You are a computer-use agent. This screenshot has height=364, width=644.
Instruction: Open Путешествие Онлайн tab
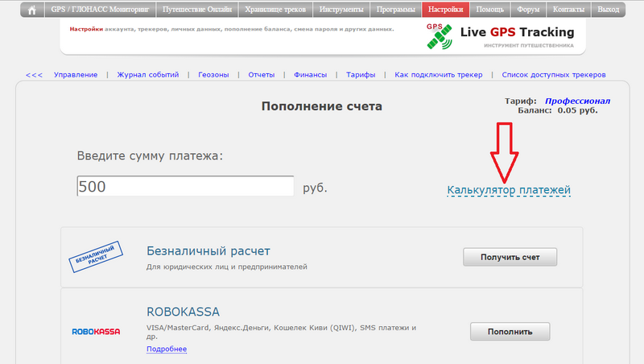[x=197, y=10]
